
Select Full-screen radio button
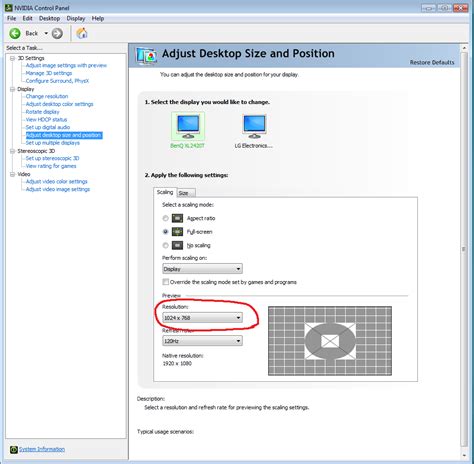(165, 232)
